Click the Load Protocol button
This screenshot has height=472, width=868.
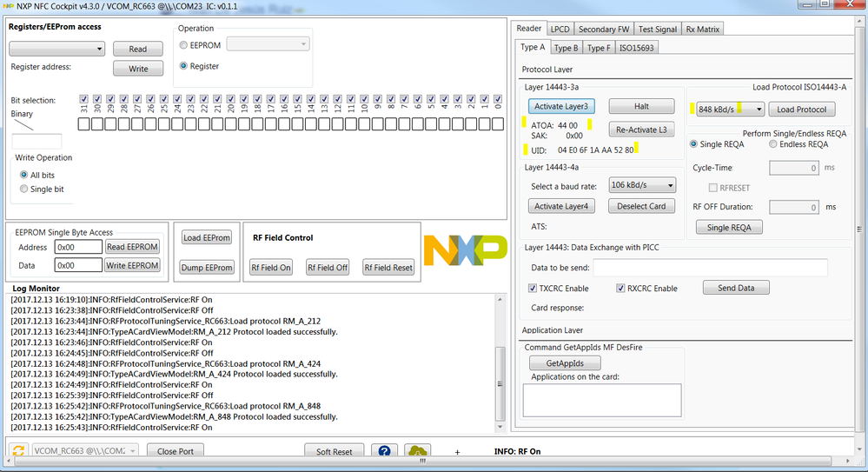pyautogui.click(x=802, y=110)
